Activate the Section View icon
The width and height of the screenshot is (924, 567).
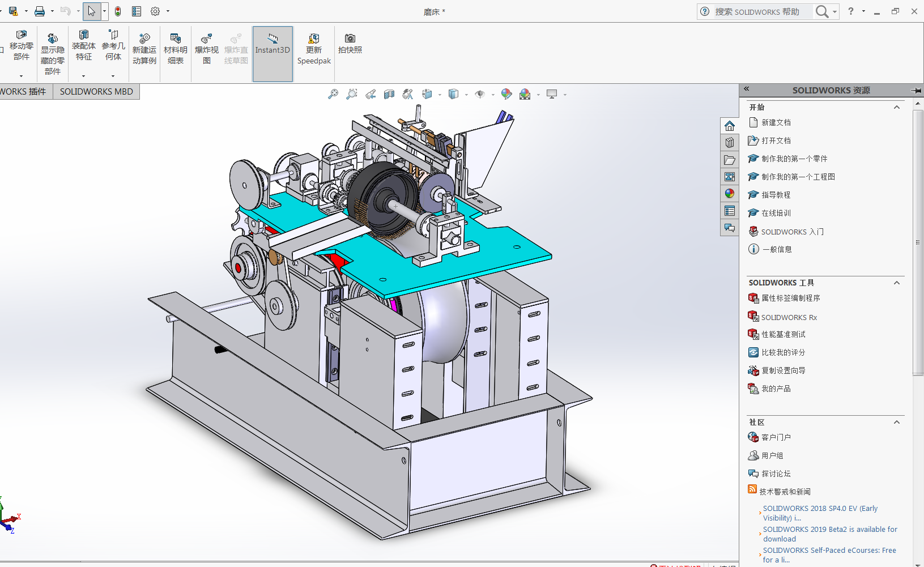pos(389,94)
